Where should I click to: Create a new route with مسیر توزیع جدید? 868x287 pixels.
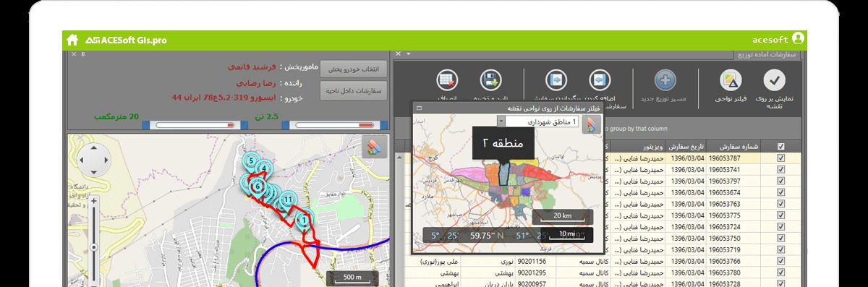pos(665,80)
